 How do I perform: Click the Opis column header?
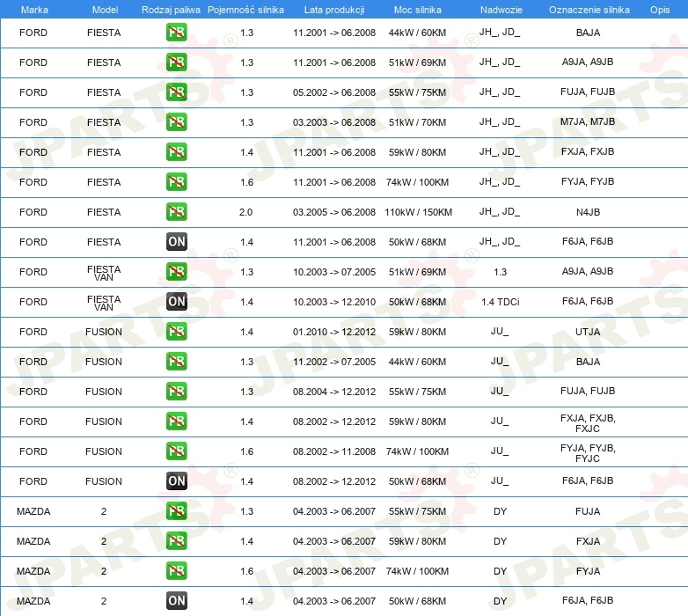(660, 10)
